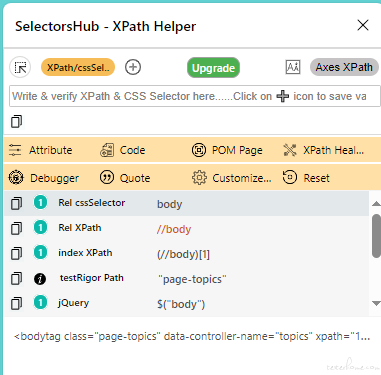Toggle the XPath/cssSel.. pill
The height and width of the screenshot is (375, 381).
pyautogui.click(x=78, y=68)
